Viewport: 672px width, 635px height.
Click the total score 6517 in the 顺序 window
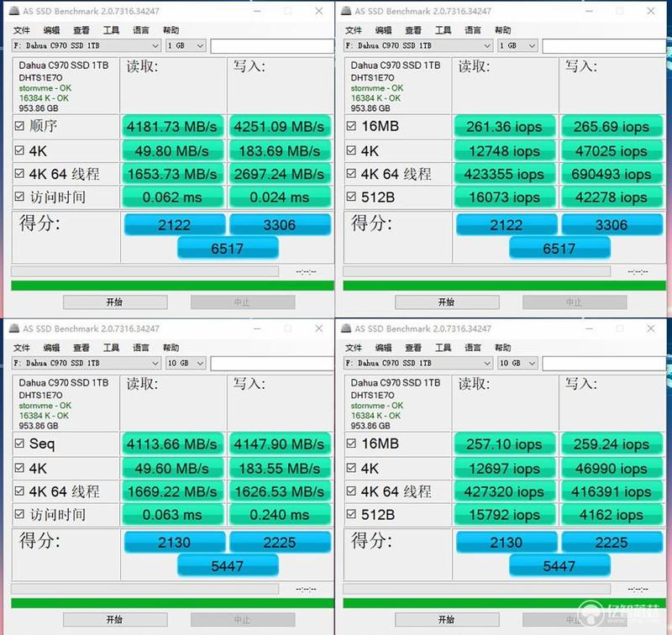[228, 249]
